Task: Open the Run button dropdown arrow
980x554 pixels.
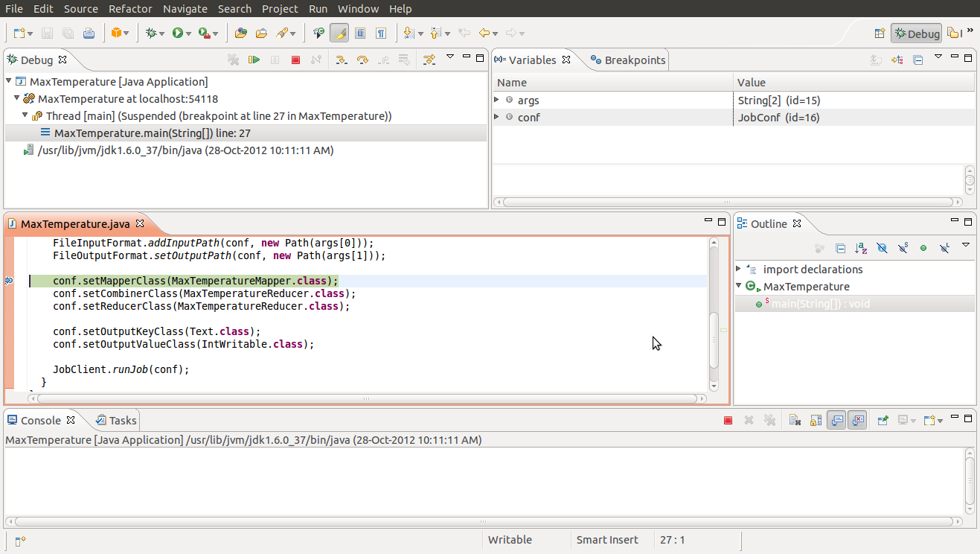Action: click(x=189, y=34)
